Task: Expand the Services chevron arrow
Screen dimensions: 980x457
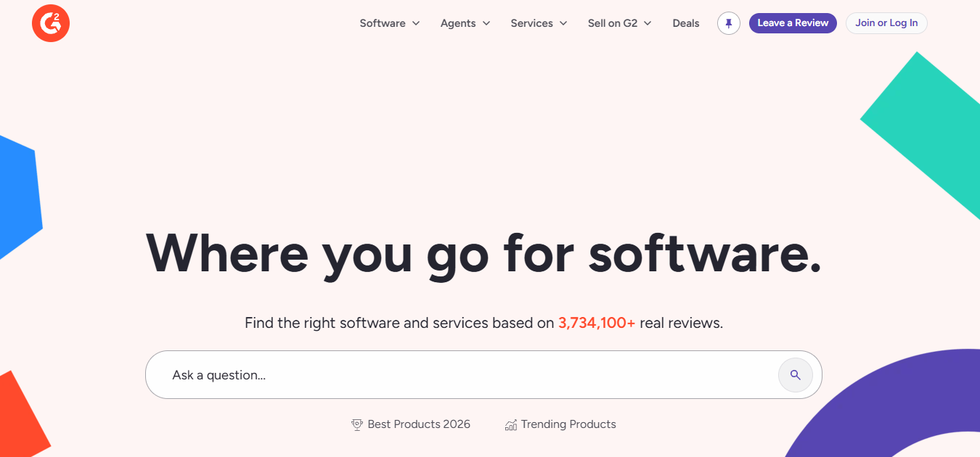Action: click(563, 23)
